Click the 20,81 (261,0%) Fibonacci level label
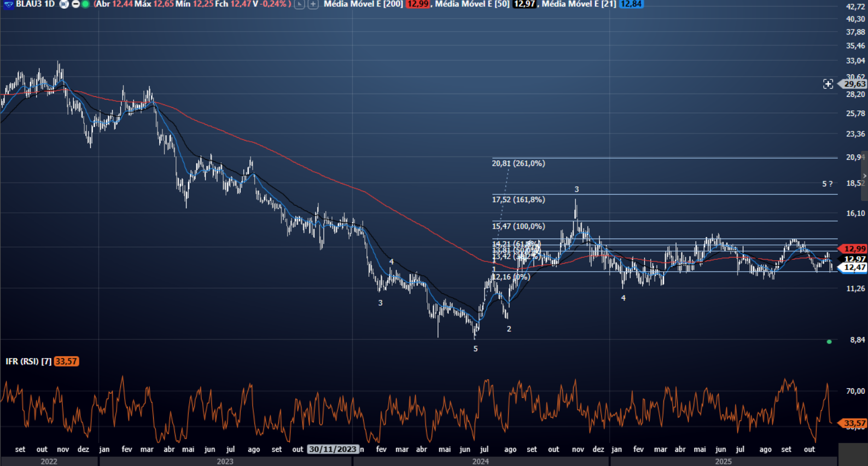 (x=518, y=163)
